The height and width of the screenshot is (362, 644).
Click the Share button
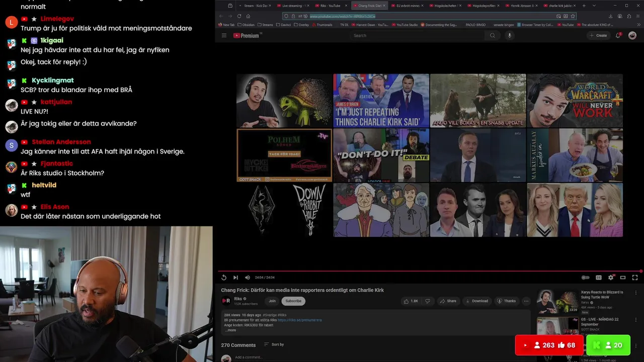coord(448,301)
